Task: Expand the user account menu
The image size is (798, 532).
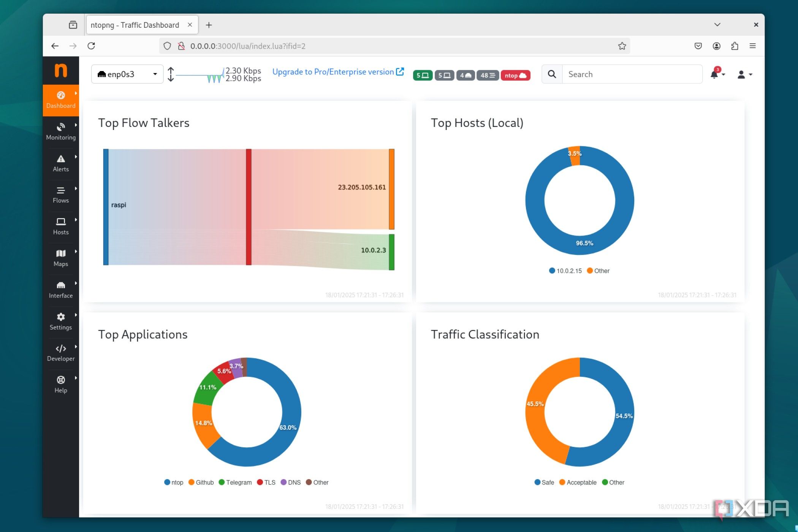Action: coord(743,74)
